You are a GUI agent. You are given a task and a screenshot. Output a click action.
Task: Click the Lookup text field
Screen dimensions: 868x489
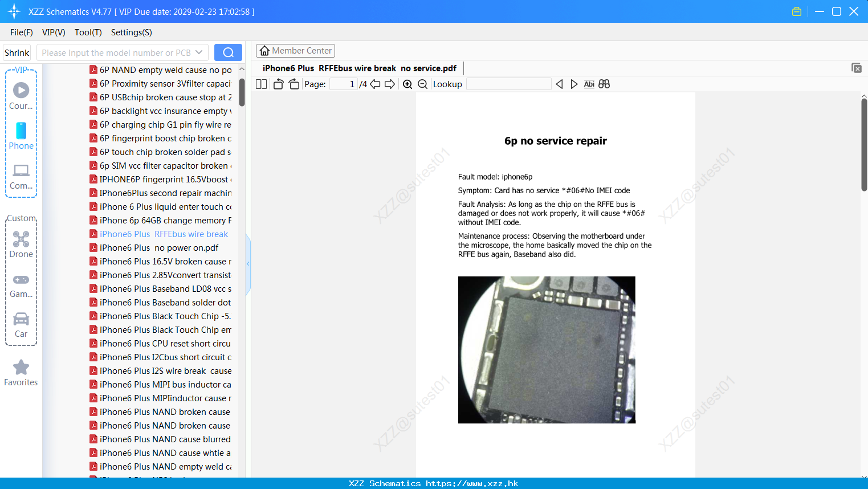point(508,84)
